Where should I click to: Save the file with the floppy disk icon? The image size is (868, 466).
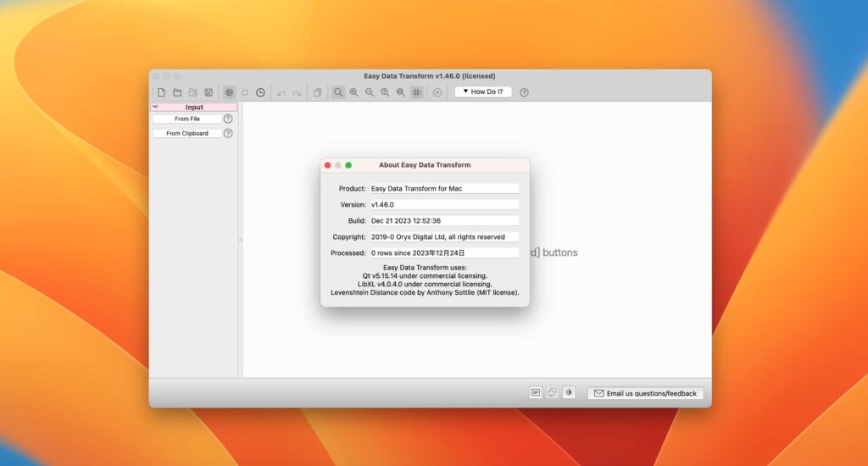(209, 92)
